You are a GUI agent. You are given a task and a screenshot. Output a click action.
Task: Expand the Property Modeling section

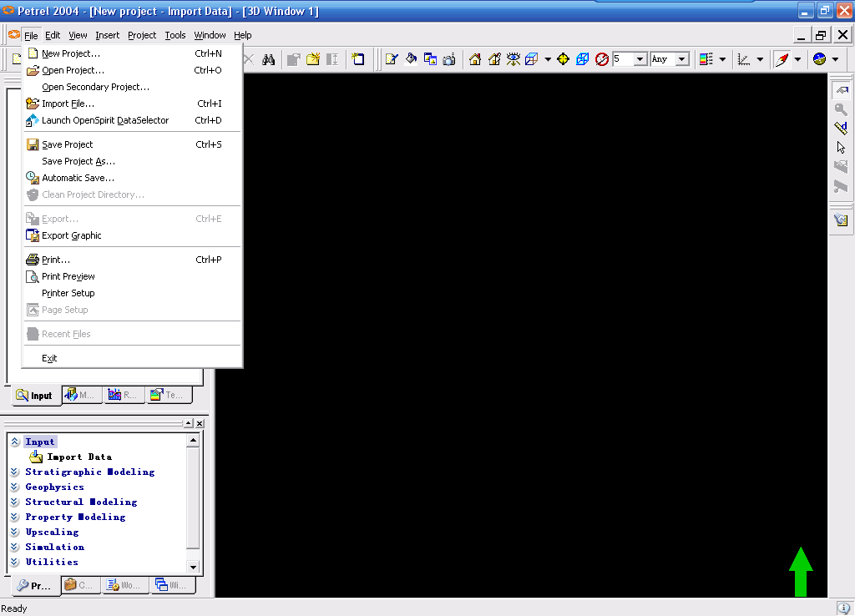point(15,517)
